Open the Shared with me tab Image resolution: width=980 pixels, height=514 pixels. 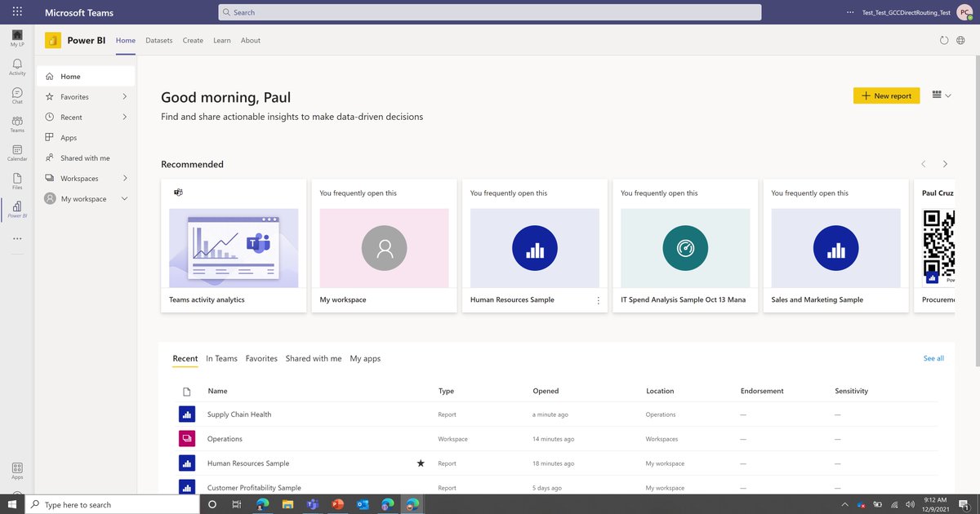[314, 358]
